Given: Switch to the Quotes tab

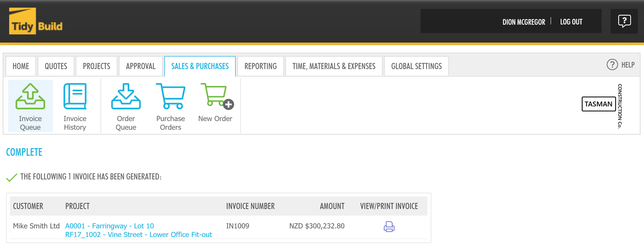Looking at the screenshot, I should [56, 66].
